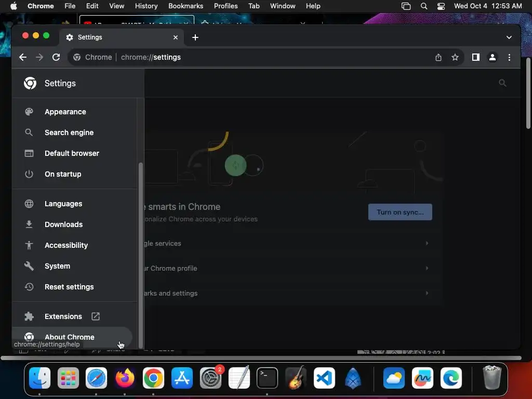
Task: Open the History menu in menu bar
Action: (146, 6)
